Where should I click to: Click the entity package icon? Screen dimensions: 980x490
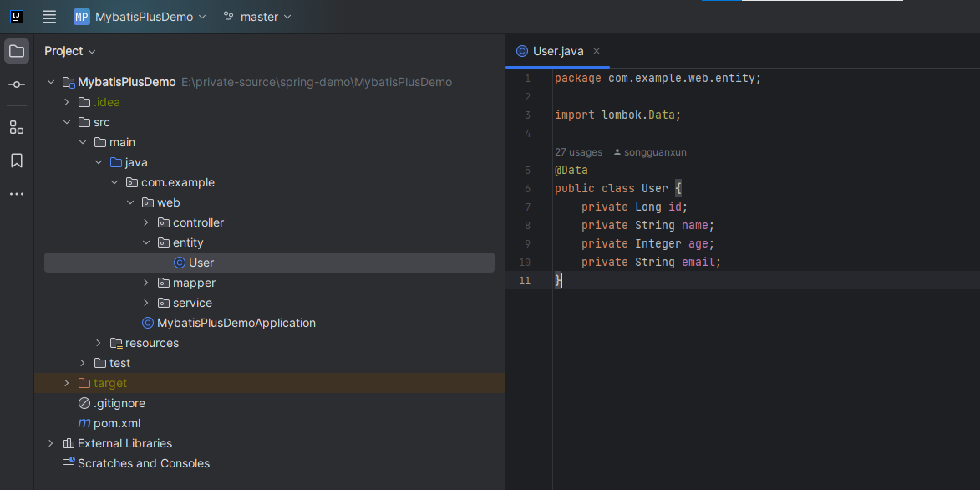tap(163, 242)
